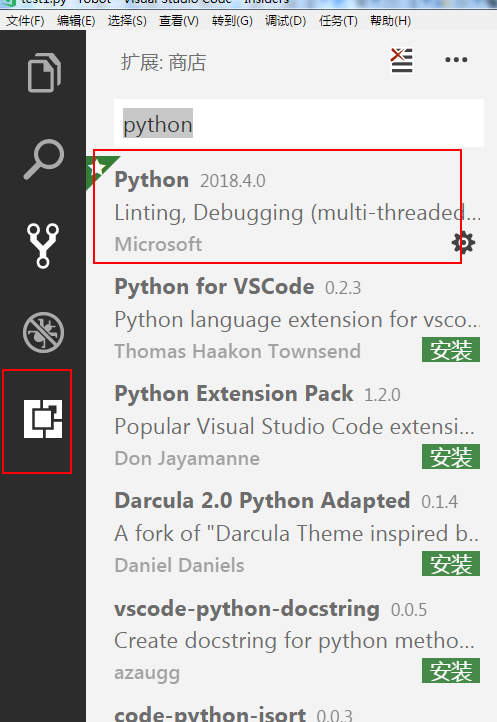497x722 pixels.
Task: Install Python for VSCode extension
Action: [x=451, y=350]
